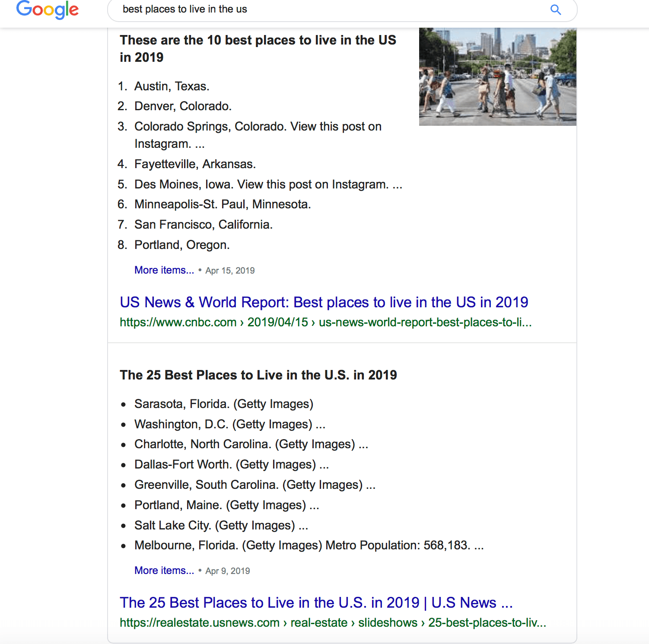The height and width of the screenshot is (644, 649).
Task: Click the 'Denver, Colorado.' list item
Action: click(183, 106)
